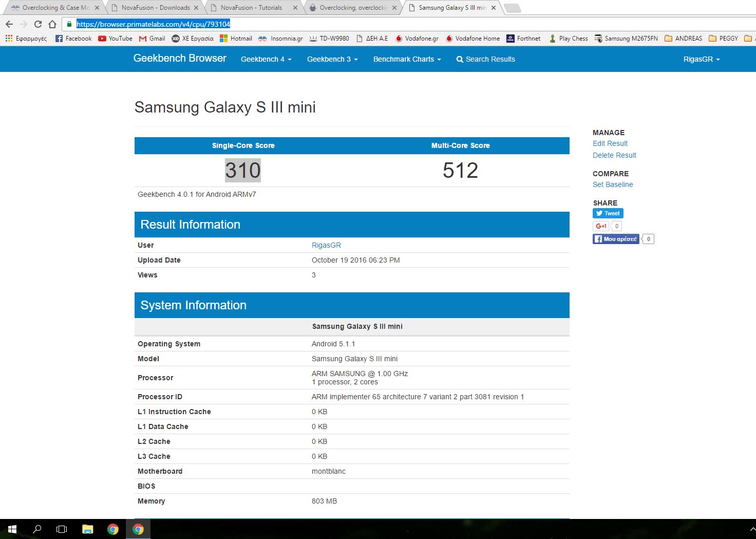Share the result with the Tweet button
The width and height of the screenshot is (756, 539).
pos(608,213)
